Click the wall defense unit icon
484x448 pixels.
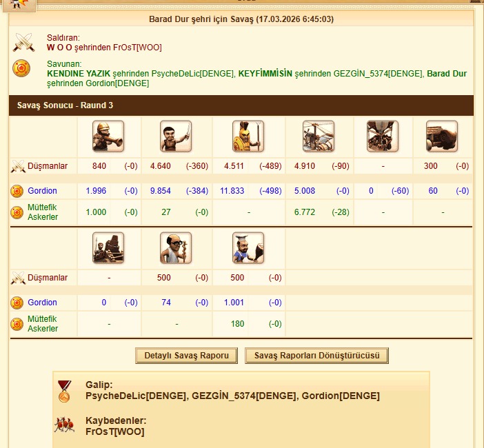coord(108,247)
